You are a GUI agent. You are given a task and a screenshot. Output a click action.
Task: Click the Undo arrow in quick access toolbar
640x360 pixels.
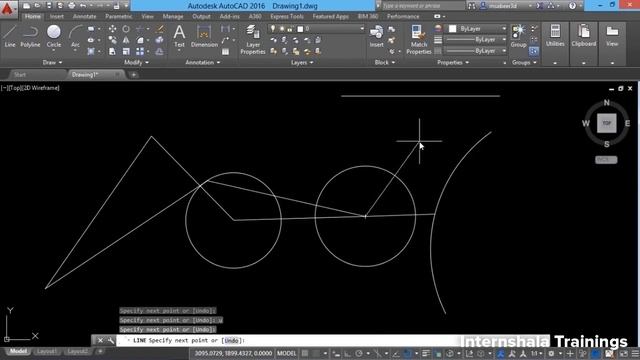[x=83, y=6]
